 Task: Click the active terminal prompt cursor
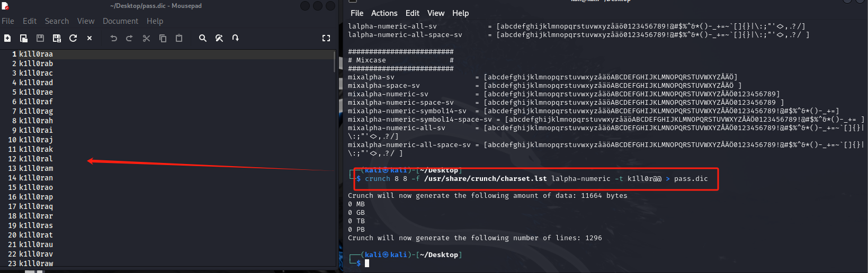367,263
